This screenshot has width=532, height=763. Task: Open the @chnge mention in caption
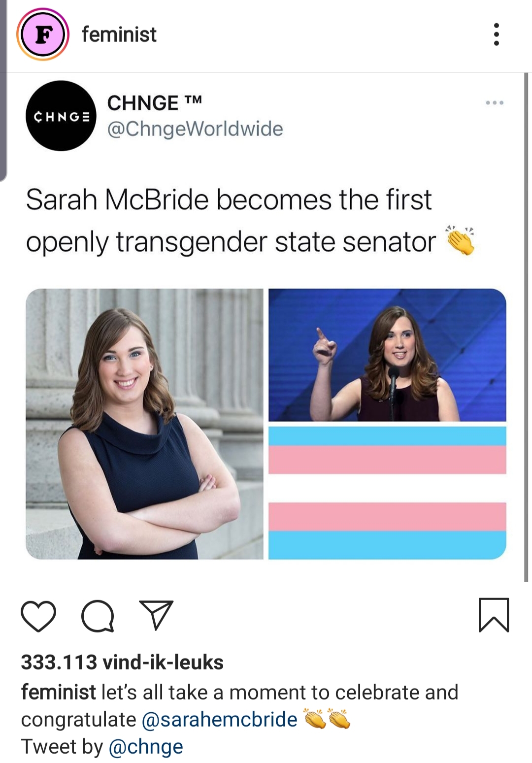(145, 747)
